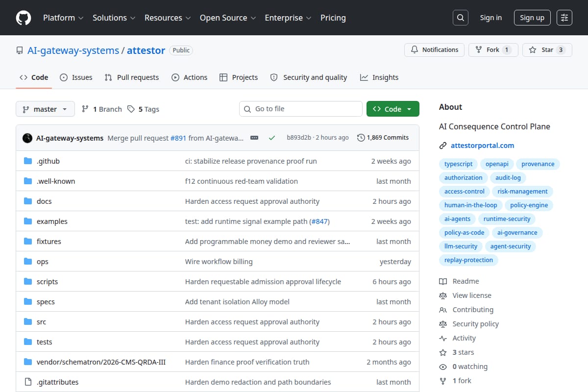Viewport: 588px width, 392px height.
Task: Expand the Platform menu
Action: pos(63,18)
